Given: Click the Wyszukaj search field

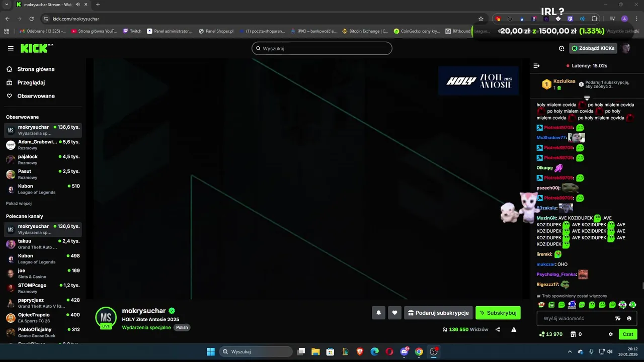Looking at the screenshot, I should click(322, 48).
